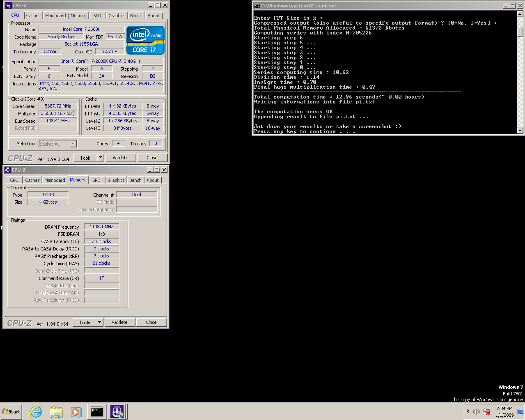Open Bench tab in lower CPU-Z window
This screenshot has height=420, width=525.
tap(135, 180)
